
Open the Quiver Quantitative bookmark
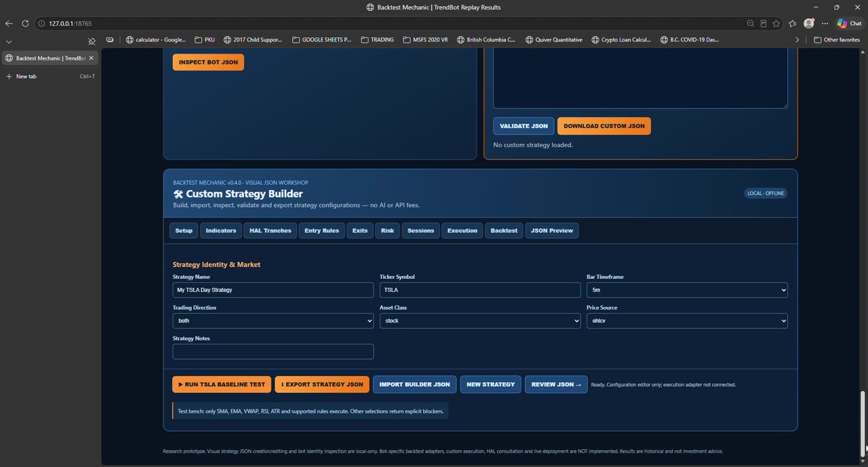[x=554, y=39]
